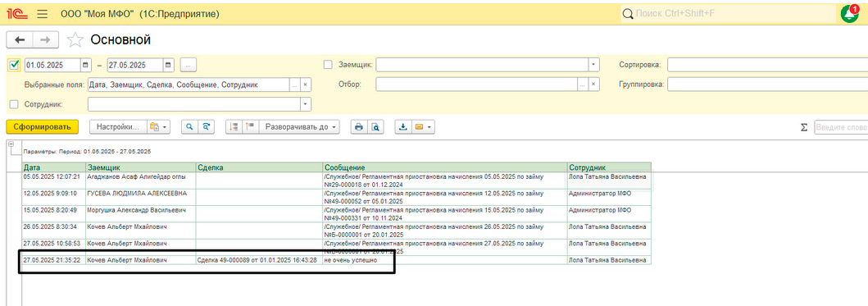
Task: Click into the Сортировка field
Action: coord(767,65)
